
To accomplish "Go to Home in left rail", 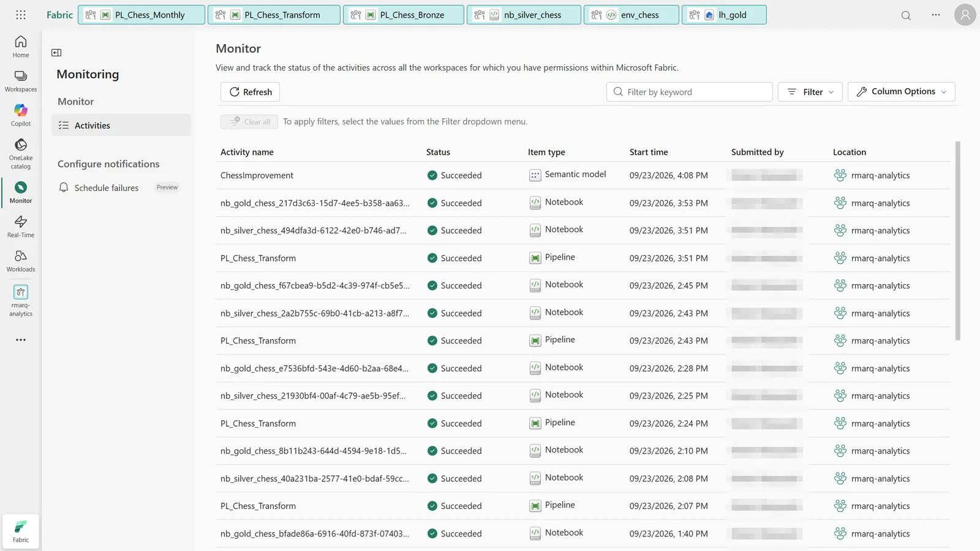I will tap(21, 47).
